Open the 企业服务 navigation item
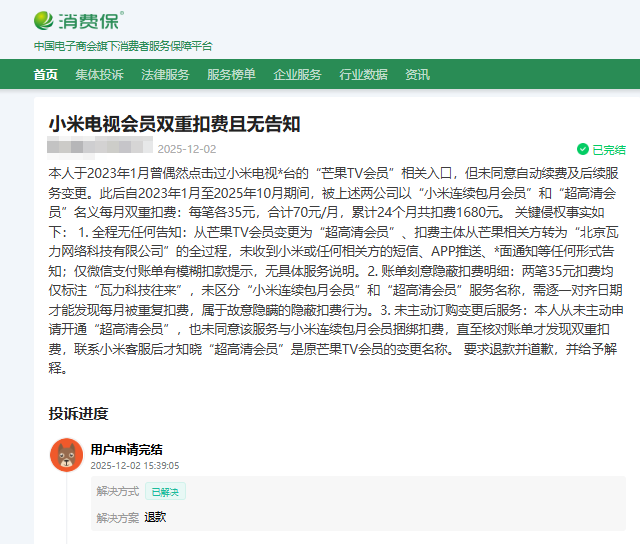The image size is (640, 544). (x=297, y=74)
